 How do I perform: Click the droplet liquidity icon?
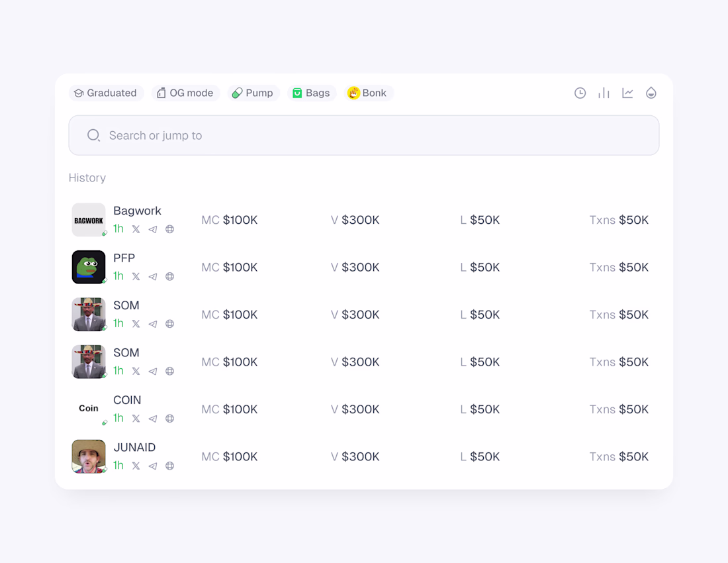pos(651,93)
